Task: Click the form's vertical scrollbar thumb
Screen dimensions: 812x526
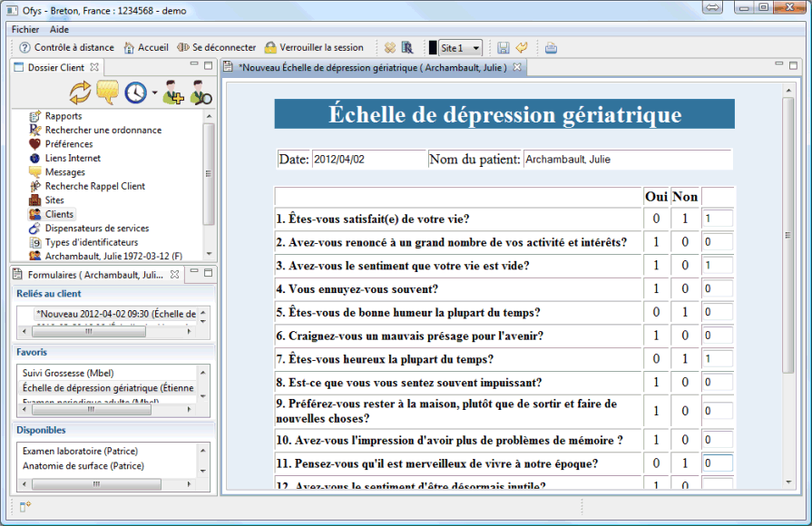Action: pyautogui.click(x=788, y=235)
